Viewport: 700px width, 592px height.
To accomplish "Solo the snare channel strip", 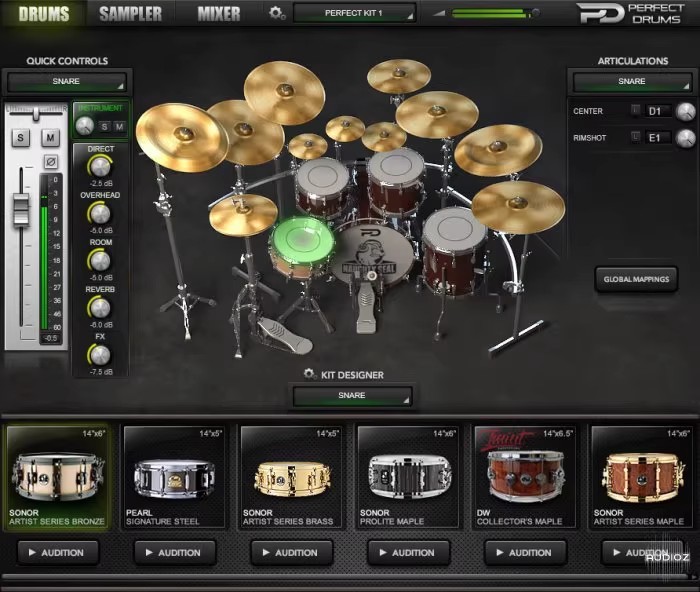I will pyautogui.click(x=20, y=136).
